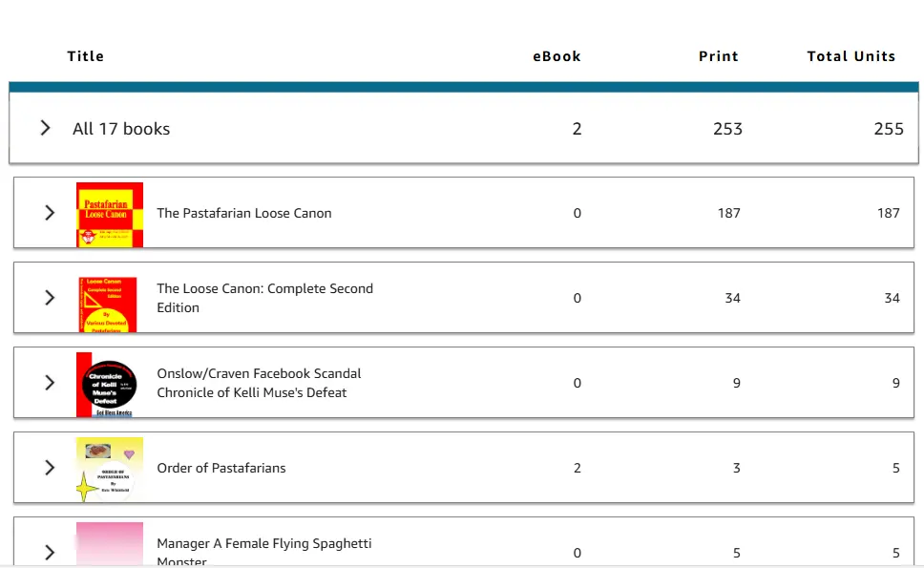This screenshot has width=924, height=568.
Task: Expand the Order of Pastafarians chevron
Action: pyautogui.click(x=50, y=468)
